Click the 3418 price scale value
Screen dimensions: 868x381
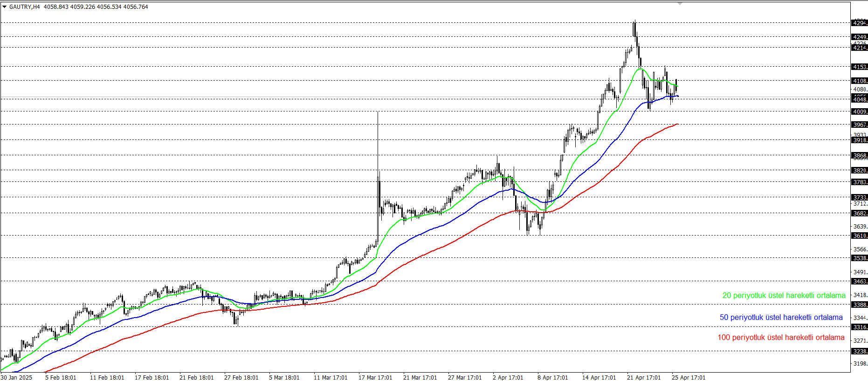click(x=860, y=295)
